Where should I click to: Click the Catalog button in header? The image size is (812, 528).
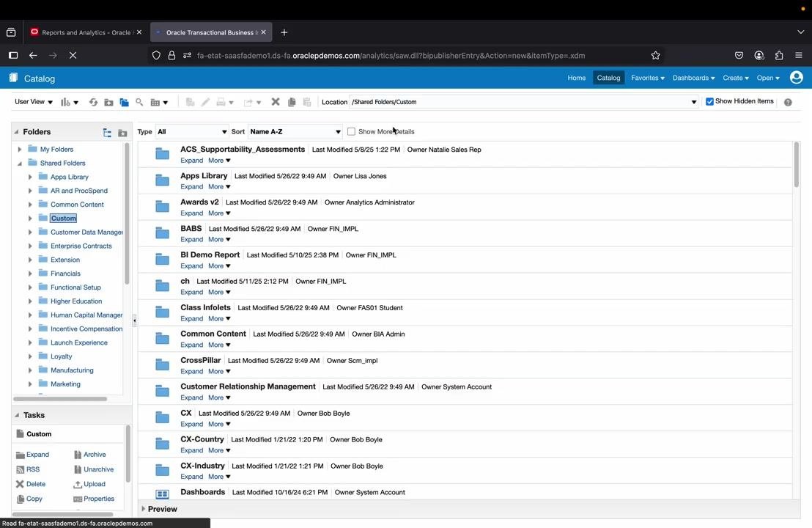point(608,78)
